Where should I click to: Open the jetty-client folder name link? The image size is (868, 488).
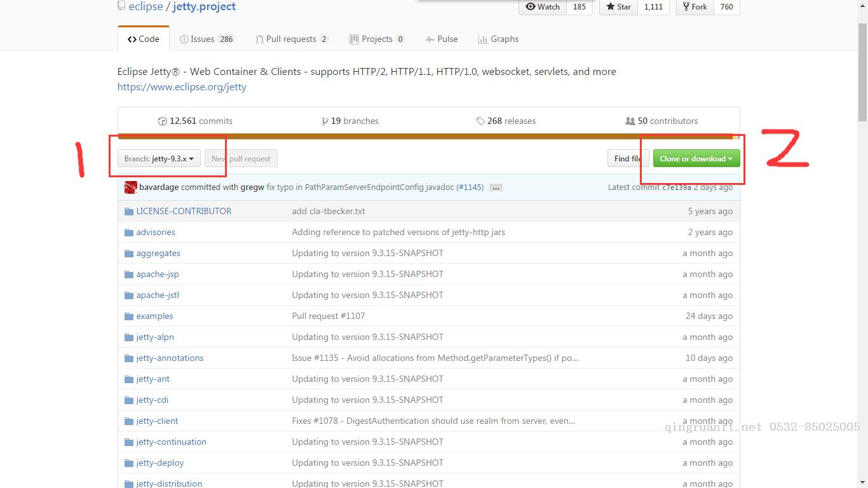pyautogui.click(x=157, y=421)
